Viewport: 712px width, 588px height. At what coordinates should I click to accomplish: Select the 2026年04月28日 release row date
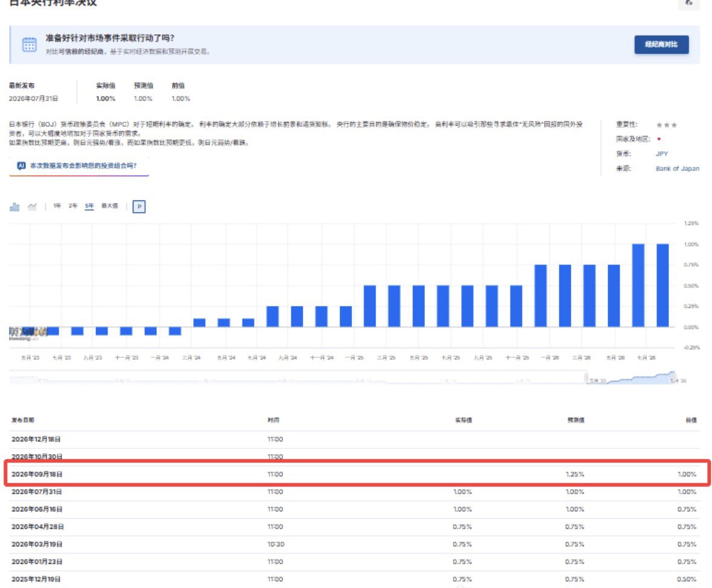[37, 526]
